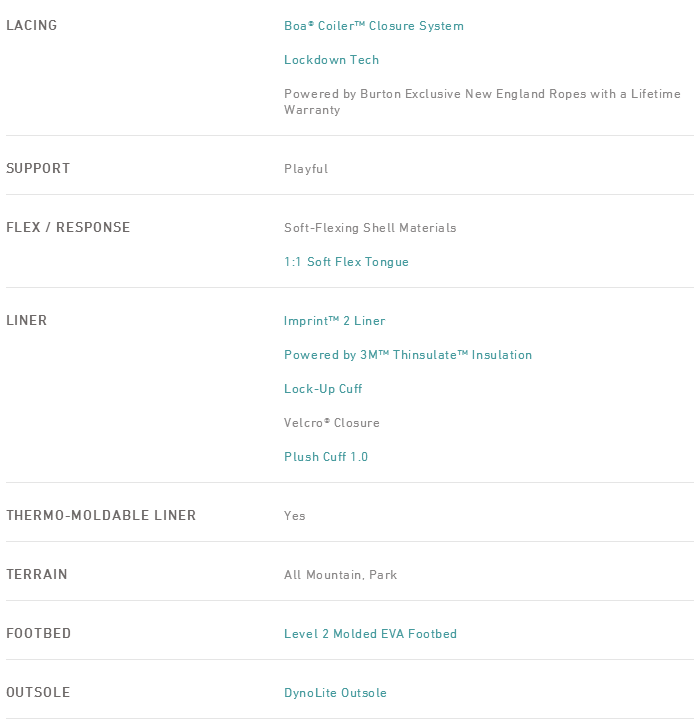The image size is (694, 726).
Task: Open the Plush Cuff 1.0 link
Action: (326, 457)
